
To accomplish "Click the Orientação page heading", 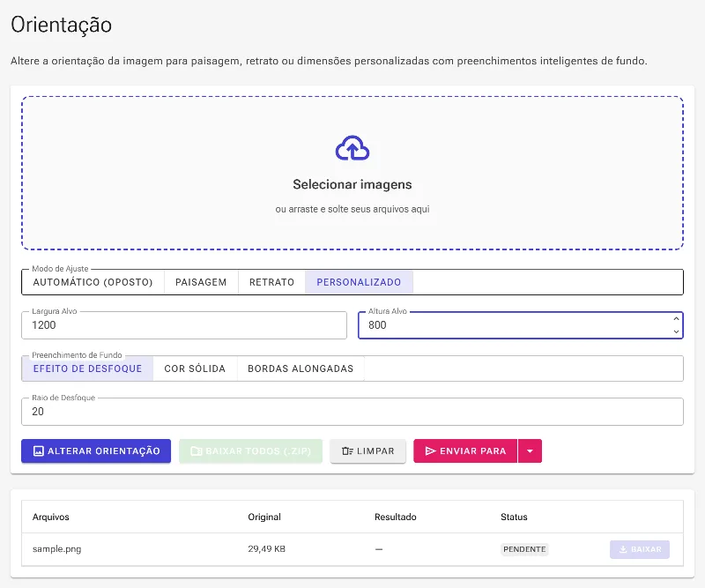I will click(61, 25).
